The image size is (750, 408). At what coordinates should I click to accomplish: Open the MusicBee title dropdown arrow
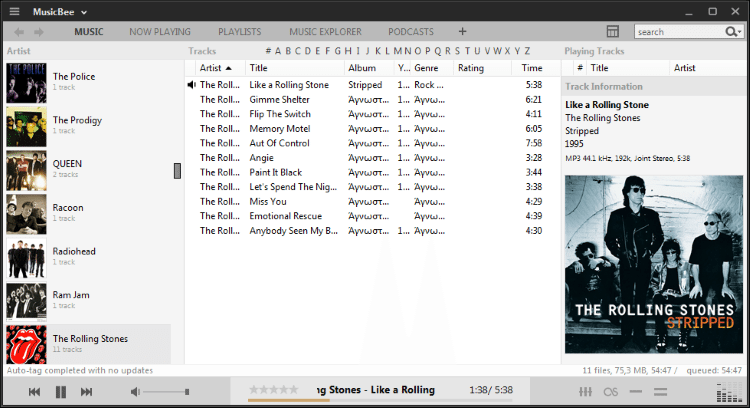(x=84, y=12)
